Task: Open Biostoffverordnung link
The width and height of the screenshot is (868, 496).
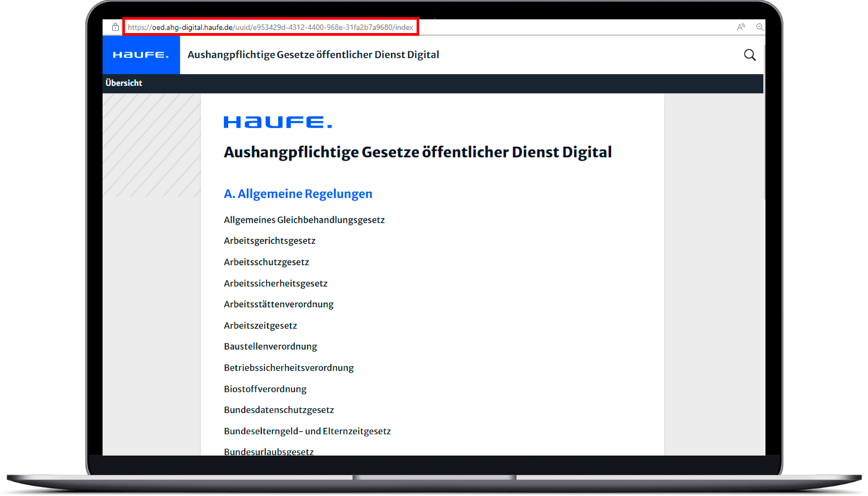Action: pos(265,389)
